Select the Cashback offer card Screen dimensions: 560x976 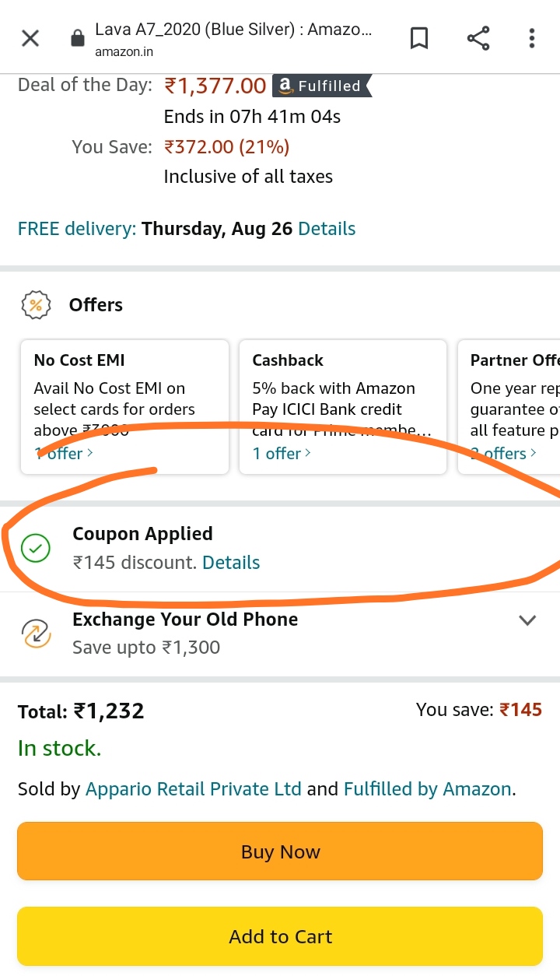343,406
